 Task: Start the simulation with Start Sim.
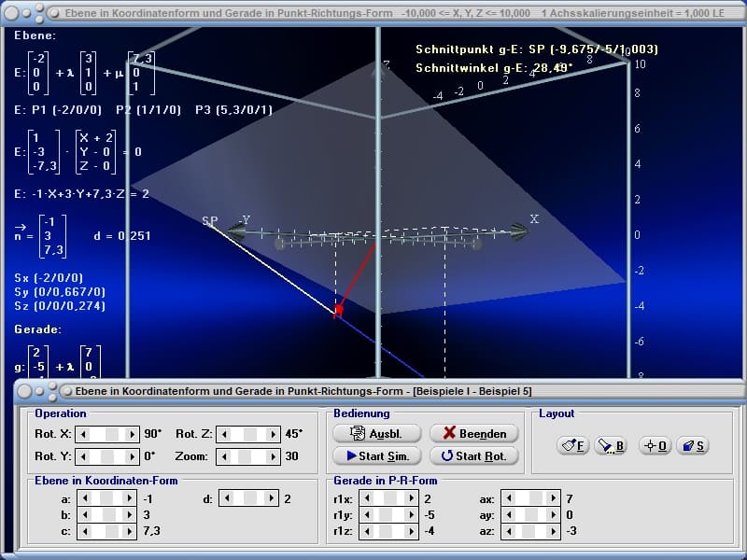click(x=377, y=455)
